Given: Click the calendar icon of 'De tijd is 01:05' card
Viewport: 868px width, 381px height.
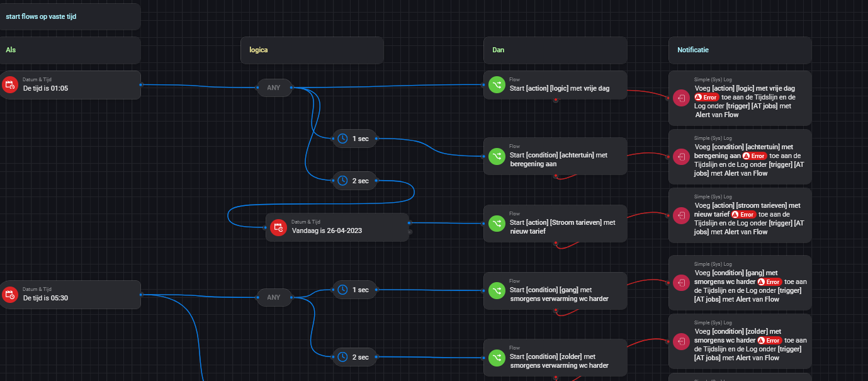Looking at the screenshot, I should (10, 85).
